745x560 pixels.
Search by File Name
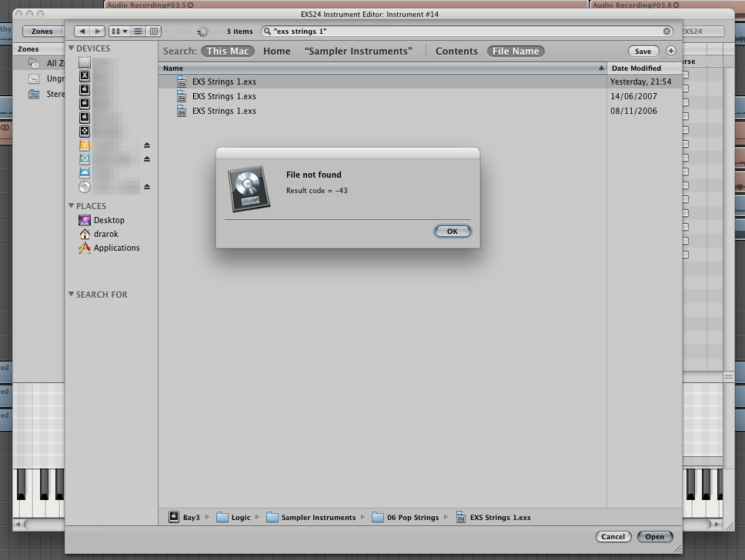coord(516,52)
